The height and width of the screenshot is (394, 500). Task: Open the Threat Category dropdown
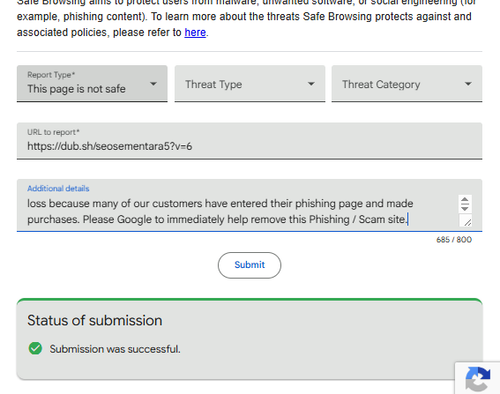coord(407,83)
